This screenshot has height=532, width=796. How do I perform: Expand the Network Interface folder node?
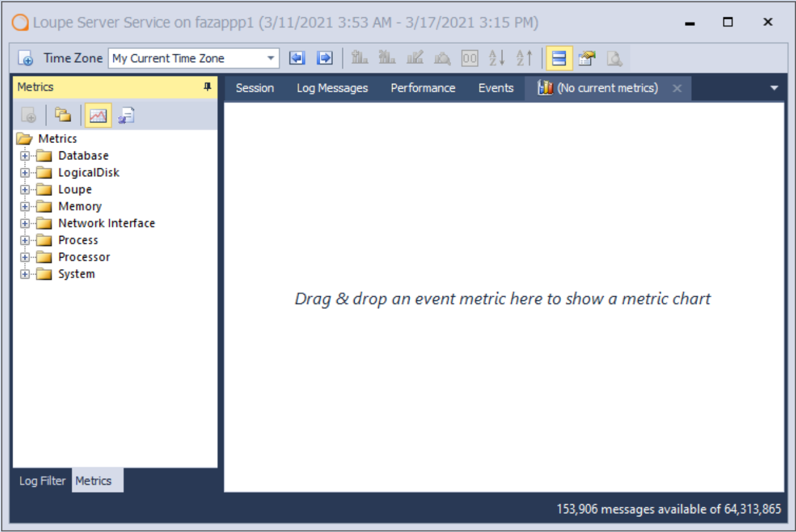25,223
